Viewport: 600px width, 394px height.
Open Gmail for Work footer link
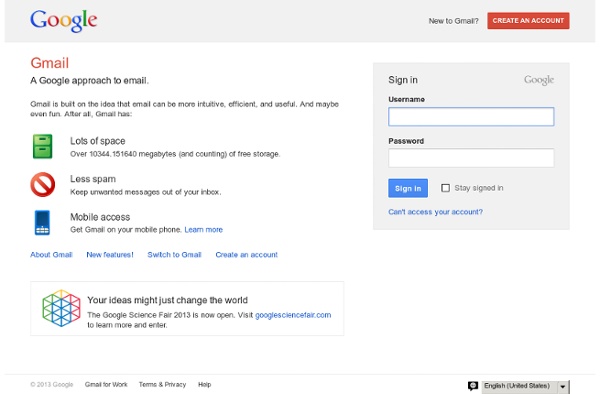tap(106, 384)
